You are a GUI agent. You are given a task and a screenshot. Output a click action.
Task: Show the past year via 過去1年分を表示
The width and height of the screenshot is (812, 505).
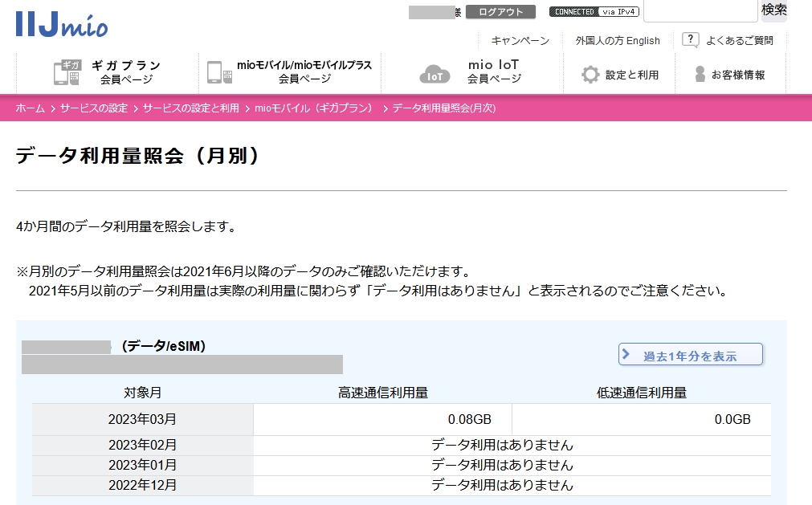[690, 354]
